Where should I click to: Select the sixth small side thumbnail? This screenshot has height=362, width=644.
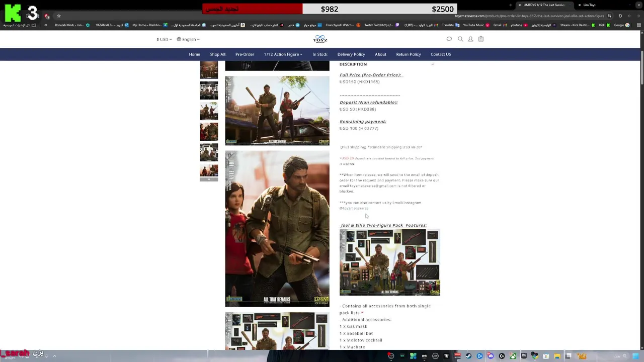click(209, 170)
